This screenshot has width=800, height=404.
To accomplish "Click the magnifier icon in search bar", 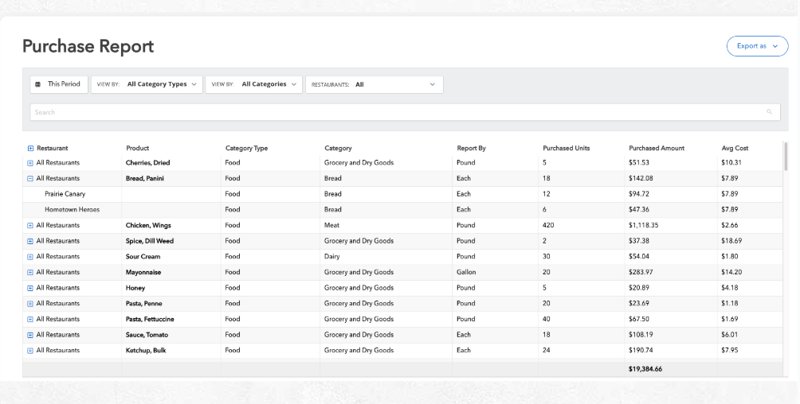I will point(769,112).
